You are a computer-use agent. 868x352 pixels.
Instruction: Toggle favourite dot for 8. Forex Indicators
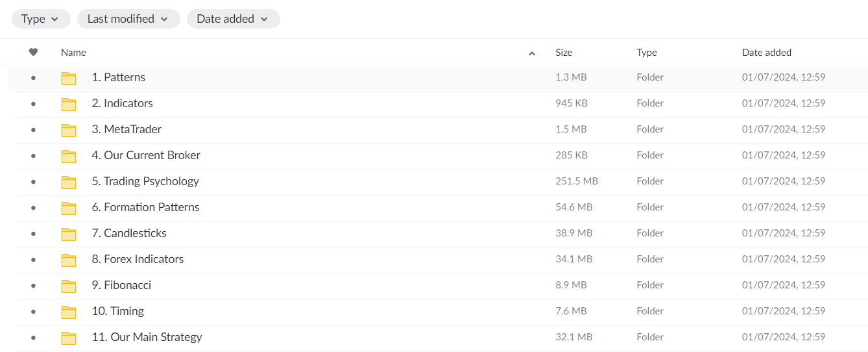click(x=34, y=260)
